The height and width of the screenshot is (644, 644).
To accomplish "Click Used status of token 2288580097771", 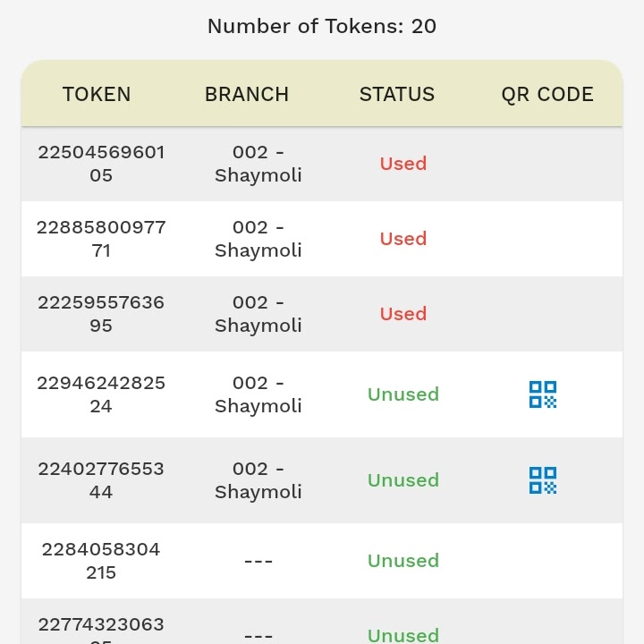I will (x=403, y=239).
